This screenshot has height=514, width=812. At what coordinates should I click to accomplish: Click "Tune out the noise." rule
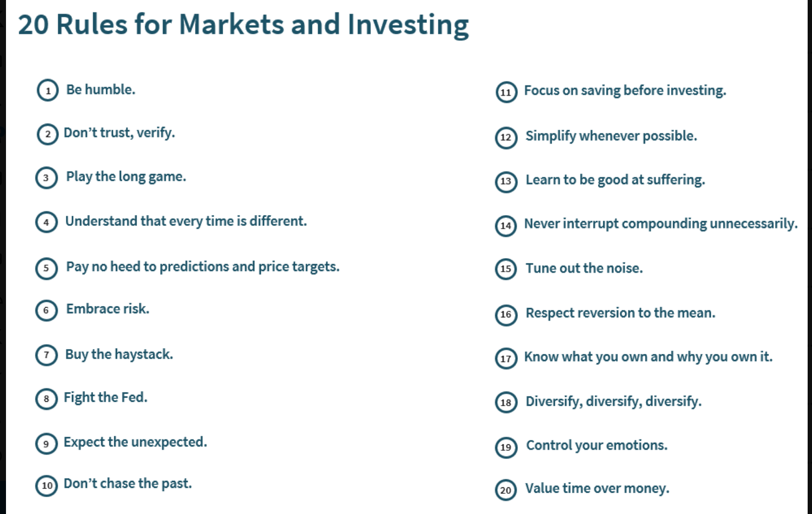coord(584,268)
